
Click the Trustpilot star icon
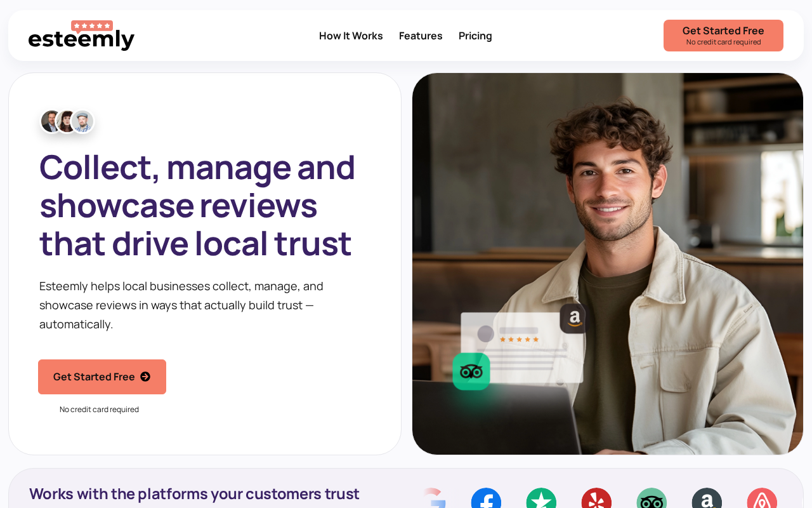pos(541,498)
